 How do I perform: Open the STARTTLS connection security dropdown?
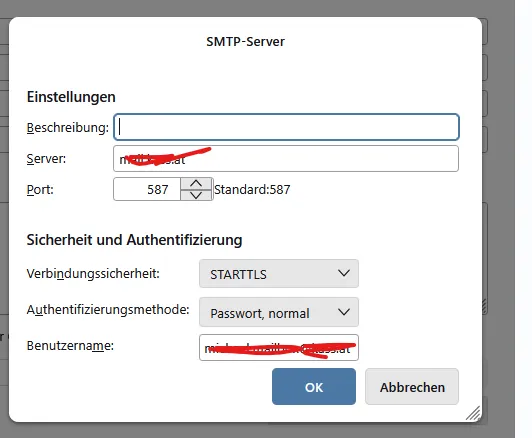pyautogui.click(x=279, y=274)
